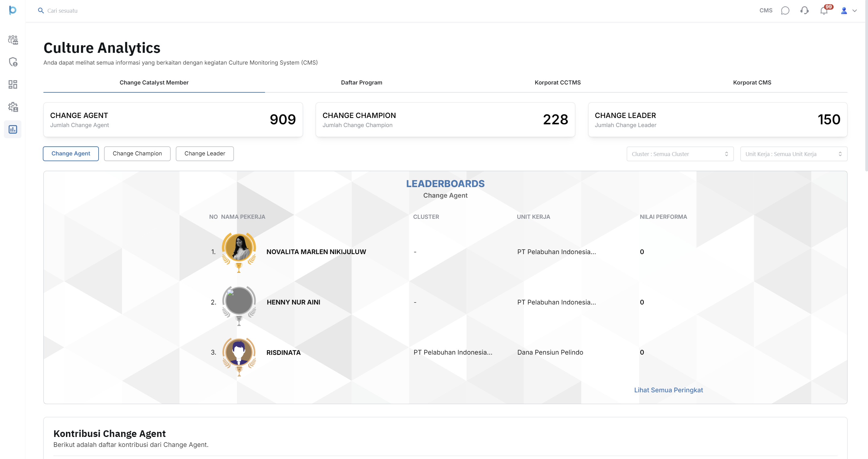Click Lihat Semua Peringkat link
Screen dimensions: 868x459
pos(668,390)
